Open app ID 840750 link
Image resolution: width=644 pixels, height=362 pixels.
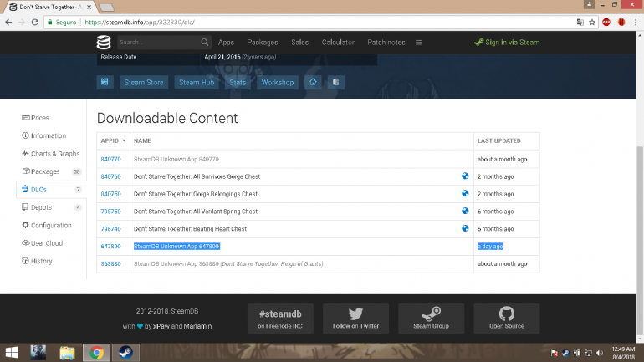coord(111,194)
